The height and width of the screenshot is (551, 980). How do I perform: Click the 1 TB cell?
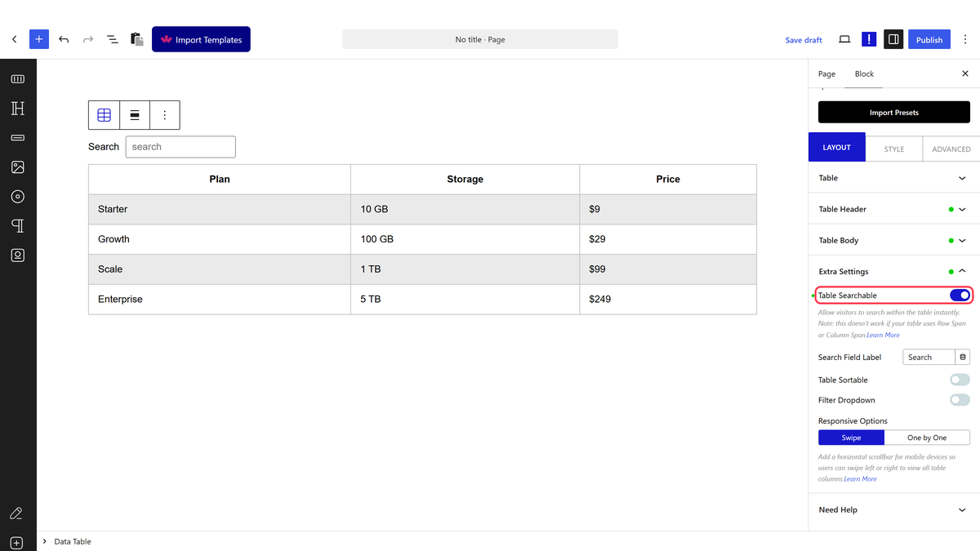(x=465, y=269)
